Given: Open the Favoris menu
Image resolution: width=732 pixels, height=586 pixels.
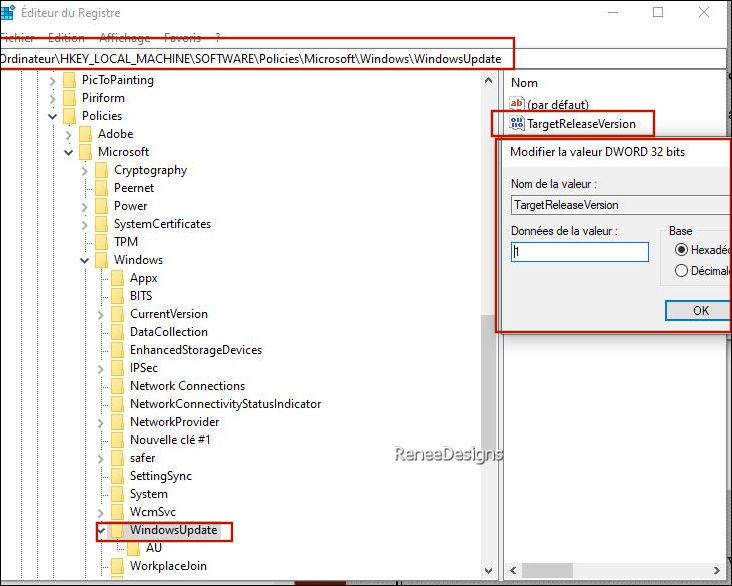Looking at the screenshot, I should 183,37.
